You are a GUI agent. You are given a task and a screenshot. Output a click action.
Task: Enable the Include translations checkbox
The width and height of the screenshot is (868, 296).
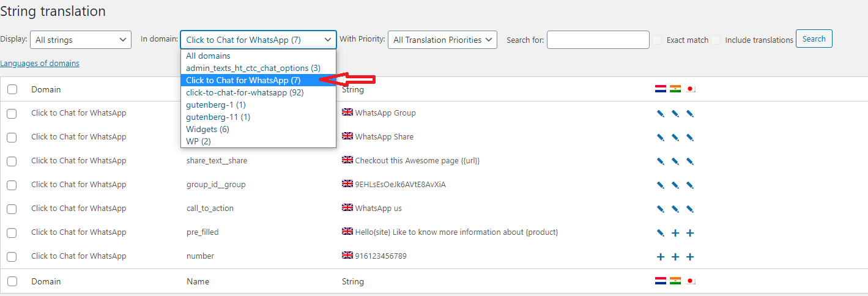point(716,40)
